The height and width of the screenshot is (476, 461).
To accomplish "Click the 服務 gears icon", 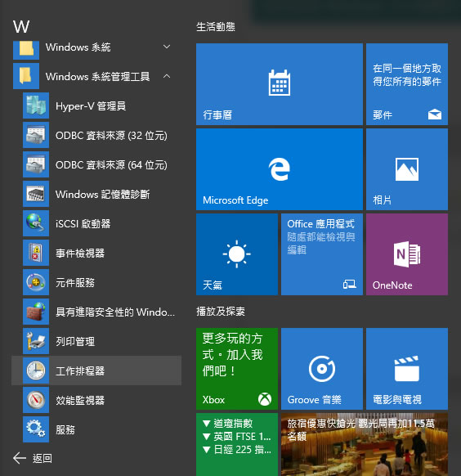I will point(36,429).
